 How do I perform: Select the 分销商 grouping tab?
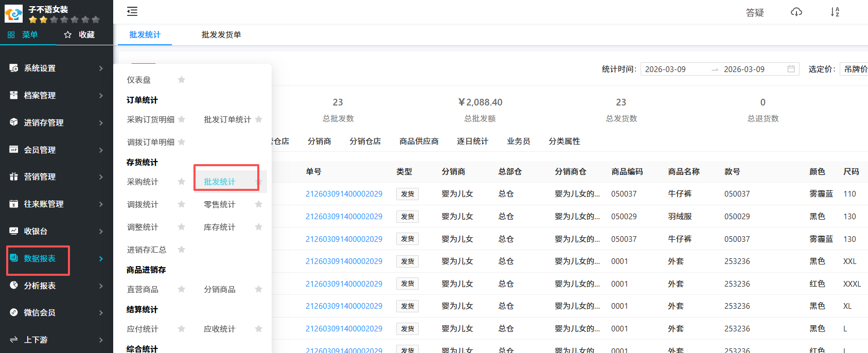pyautogui.click(x=320, y=141)
